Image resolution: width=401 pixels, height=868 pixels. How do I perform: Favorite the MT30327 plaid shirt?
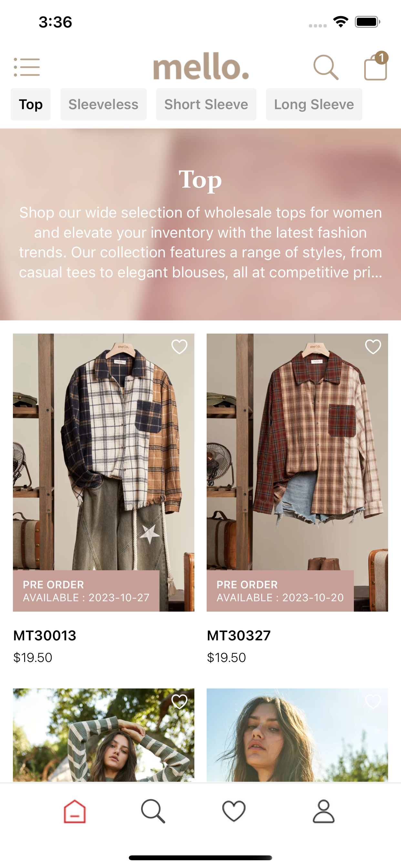pos(373,347)
